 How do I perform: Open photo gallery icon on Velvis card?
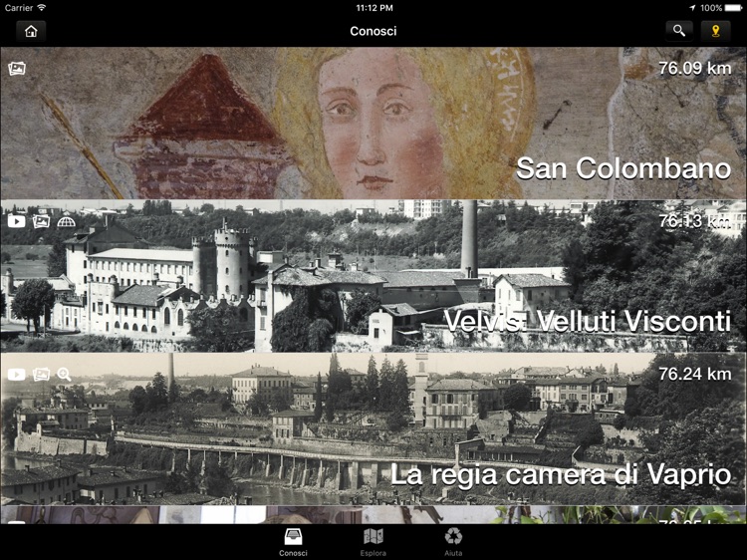pyautogui.click(x=42, y=221)
